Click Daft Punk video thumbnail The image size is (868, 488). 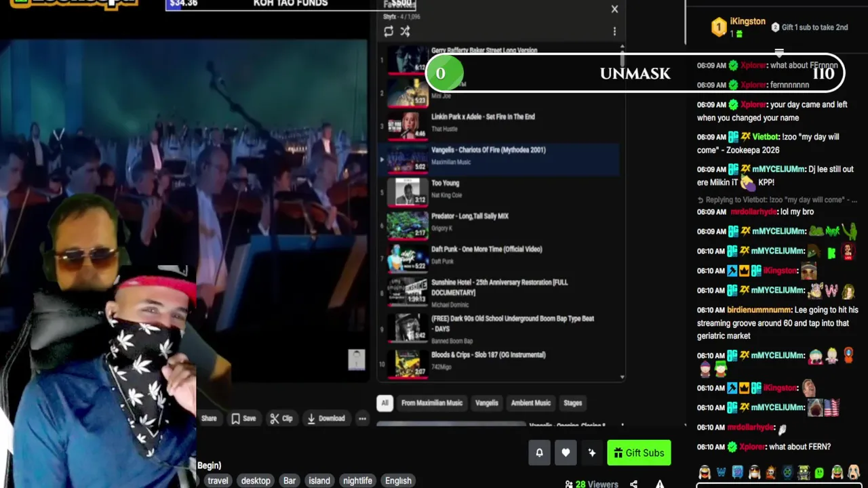(408, 258)
